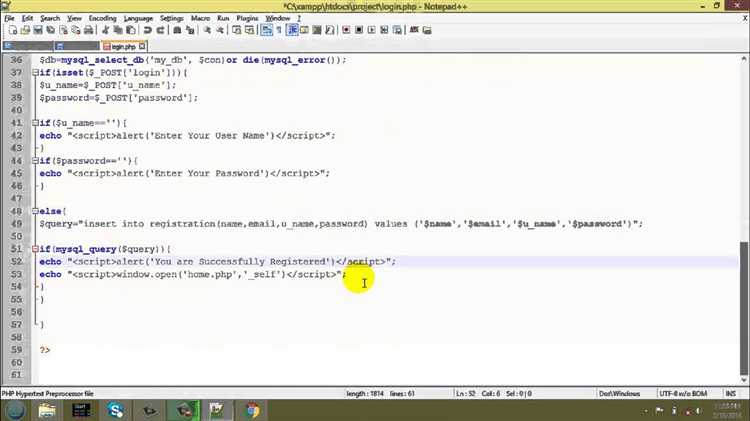Click line number 49 in margin
Viewport: 750px width, 421px height.
[17, 224]
